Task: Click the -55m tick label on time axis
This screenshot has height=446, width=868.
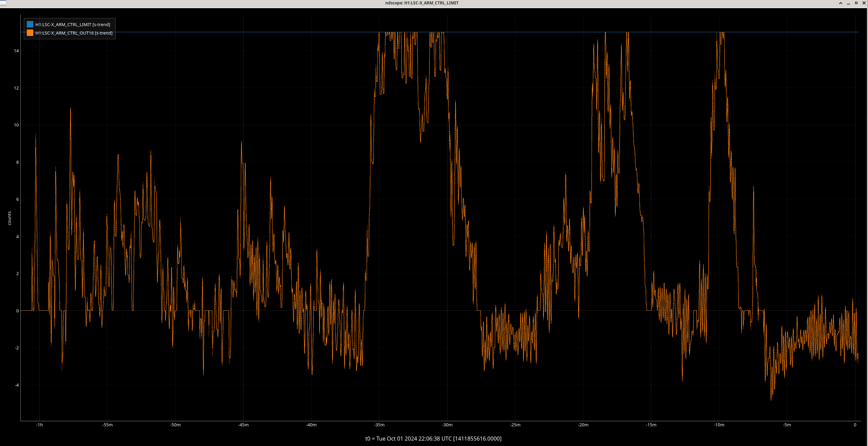Action: (x=108, y=425)
